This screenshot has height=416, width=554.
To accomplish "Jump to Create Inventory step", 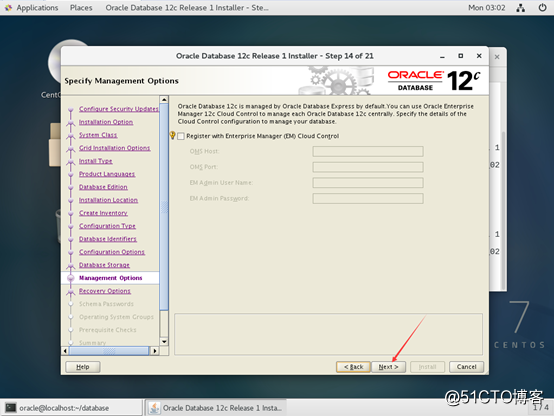I will 103,213.
